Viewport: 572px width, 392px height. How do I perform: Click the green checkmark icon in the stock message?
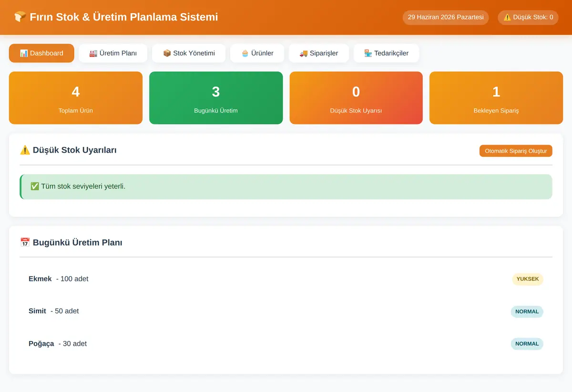tap(35, 186)
